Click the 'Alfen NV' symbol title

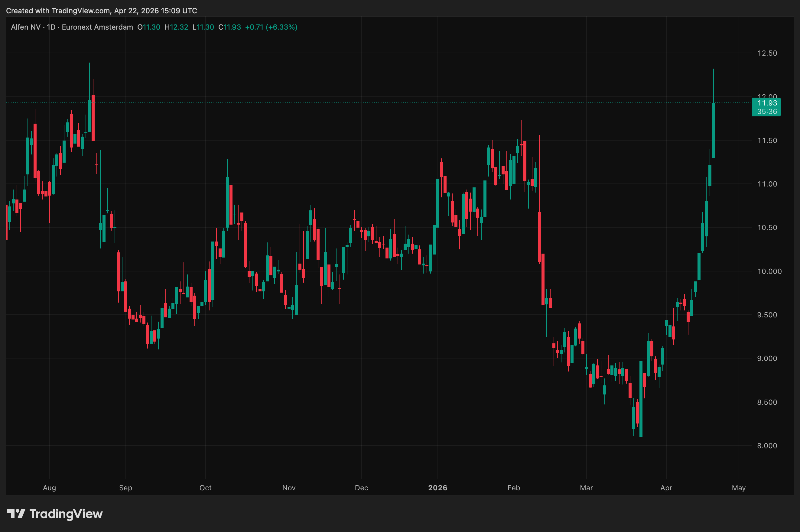(x=25, y=27)
